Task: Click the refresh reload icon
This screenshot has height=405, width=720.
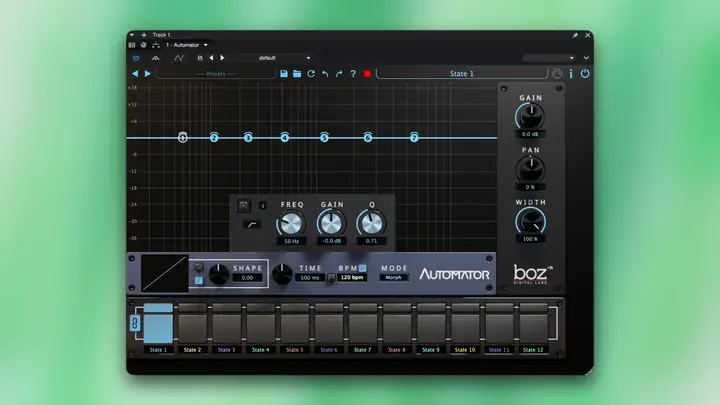Action: pyautogui.click(x=311, y=73)
